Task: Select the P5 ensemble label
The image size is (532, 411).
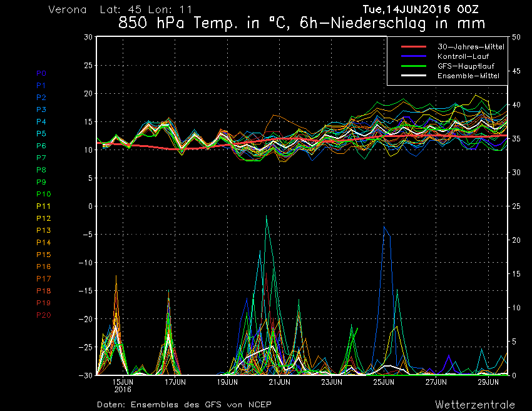Action: pos(41,134)
